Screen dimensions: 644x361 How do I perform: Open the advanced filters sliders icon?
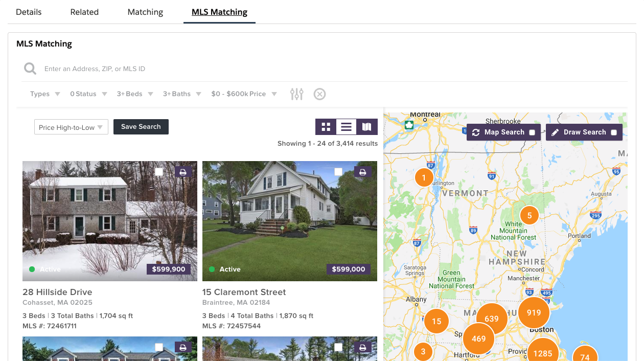point(296,94)
